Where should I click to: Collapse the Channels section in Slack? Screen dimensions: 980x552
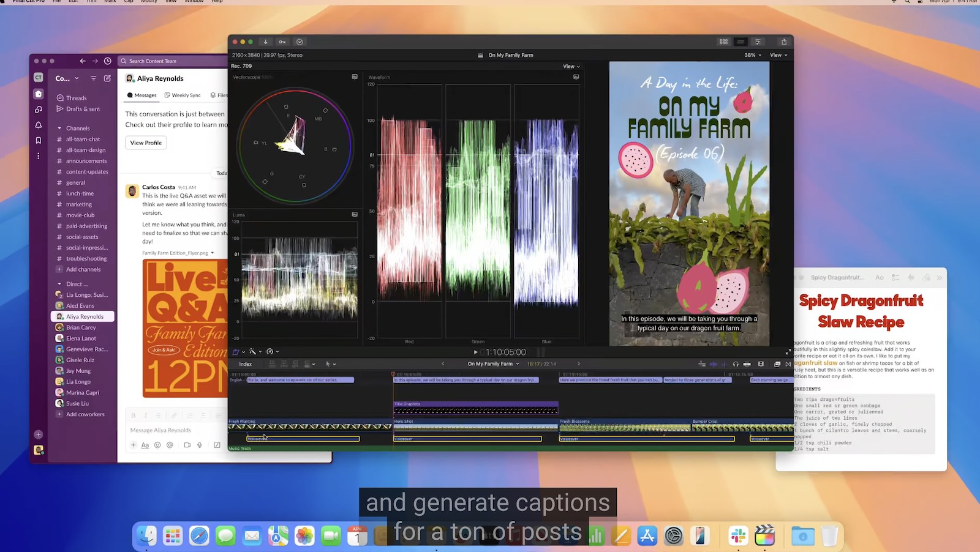click(x=59, y=129)
